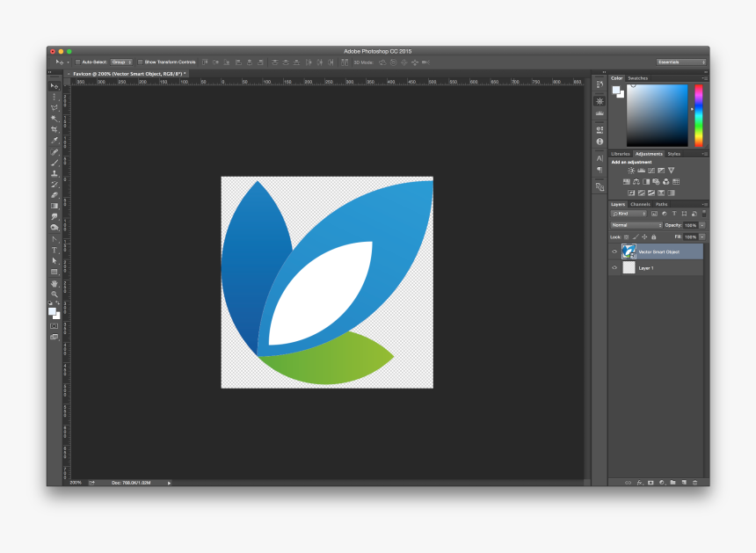Image resolution: width=756 pixels, height=553 pixels.
Task: Toggle lock image pixels brush
Action: [x=636, y=237]
